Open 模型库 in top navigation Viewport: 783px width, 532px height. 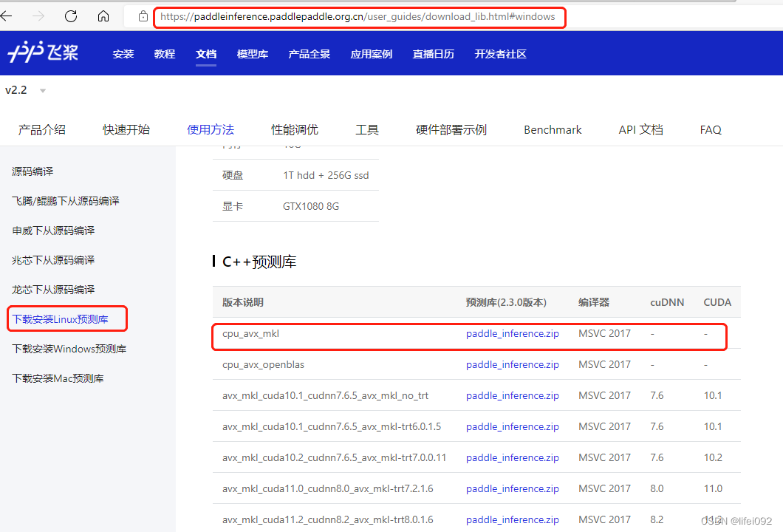253,54
